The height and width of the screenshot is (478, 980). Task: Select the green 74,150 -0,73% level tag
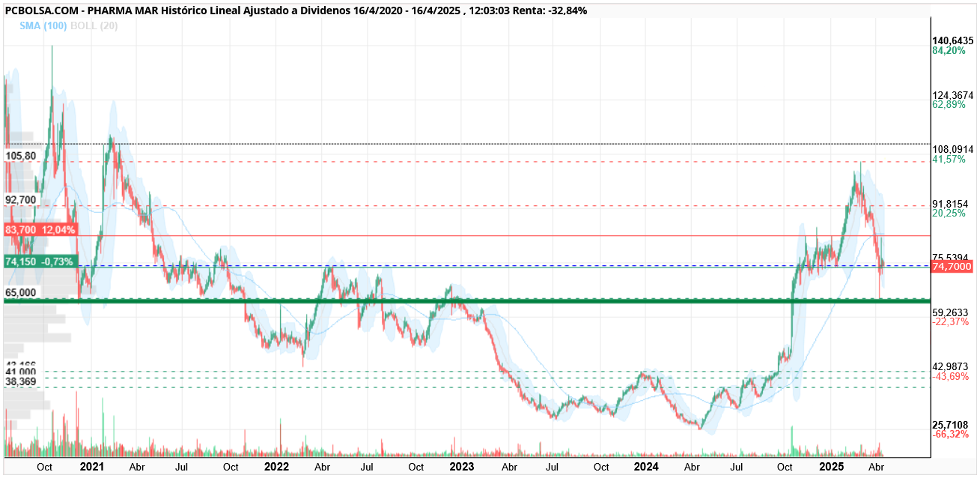click(40, 261)
